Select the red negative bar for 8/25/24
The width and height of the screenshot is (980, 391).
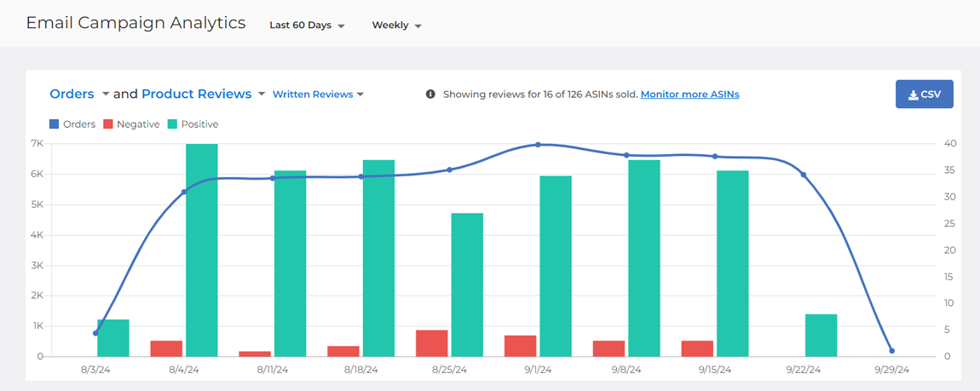pos(432,343)
